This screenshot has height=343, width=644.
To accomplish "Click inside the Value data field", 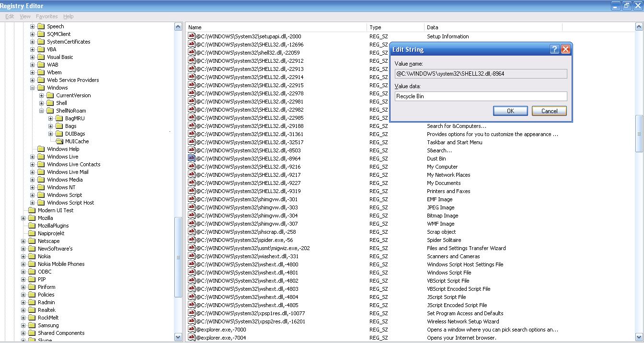I will [479, 96].
